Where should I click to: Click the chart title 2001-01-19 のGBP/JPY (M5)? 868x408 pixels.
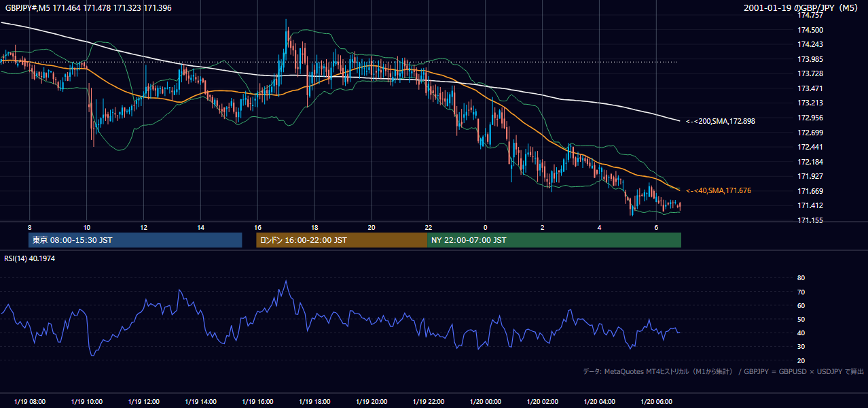803,7
